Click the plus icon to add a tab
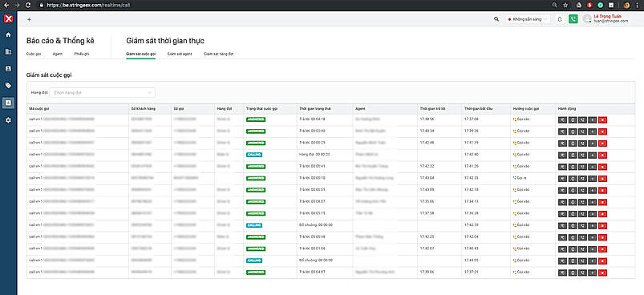The height and width of the screenshot is (295, 644). (29, 19)
